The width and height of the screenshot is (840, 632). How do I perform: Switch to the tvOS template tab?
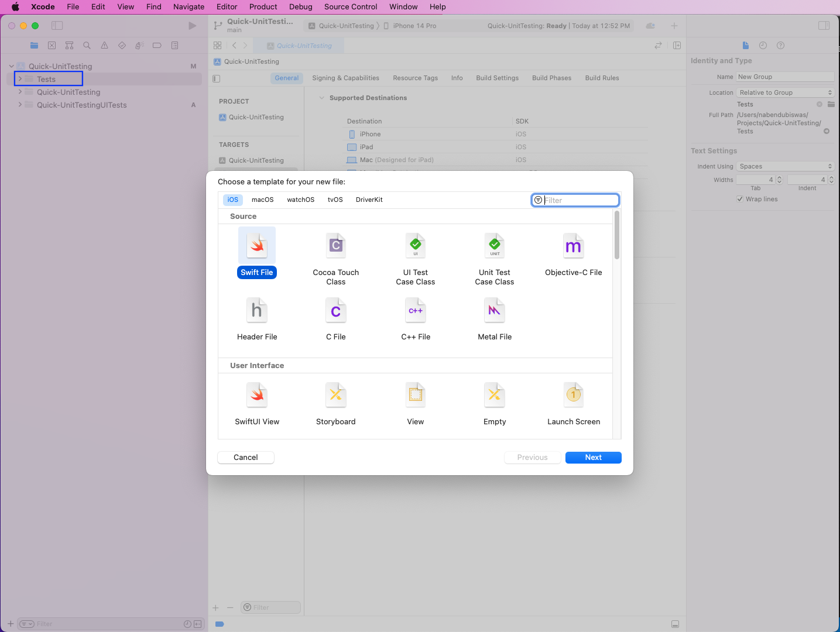pyautogui.click(x=335, y=200)
